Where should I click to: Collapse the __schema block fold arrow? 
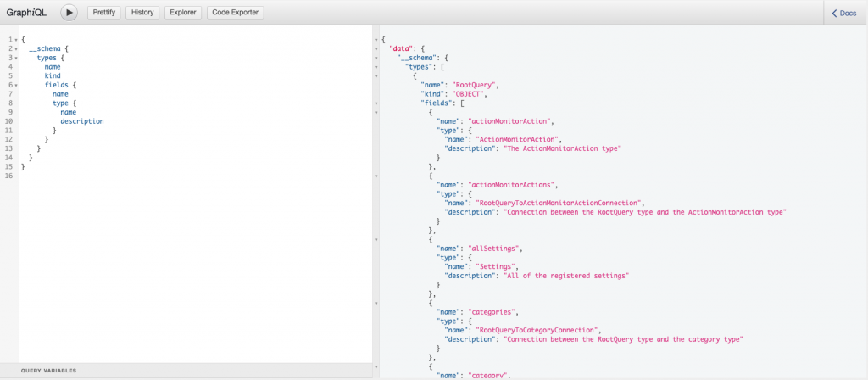pos(16,49)
